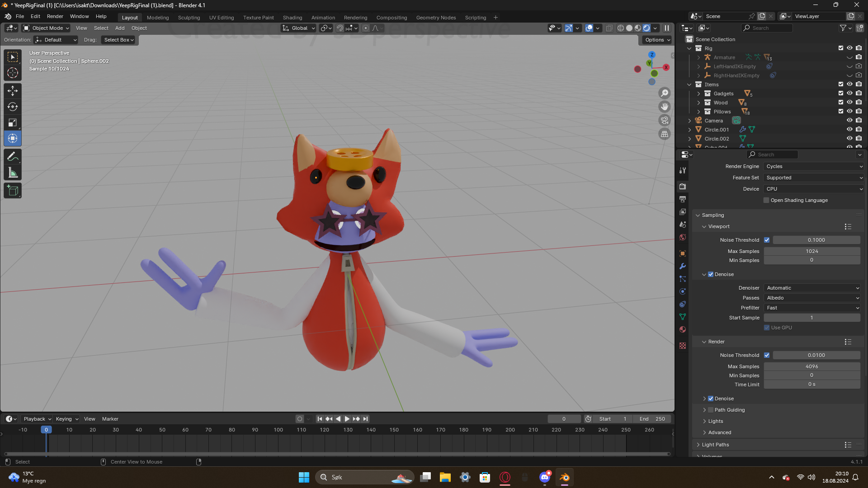Click the Viewport Max Samples 1024 field
This screenshot has width=868, height=488.
[x=812, y=251]
